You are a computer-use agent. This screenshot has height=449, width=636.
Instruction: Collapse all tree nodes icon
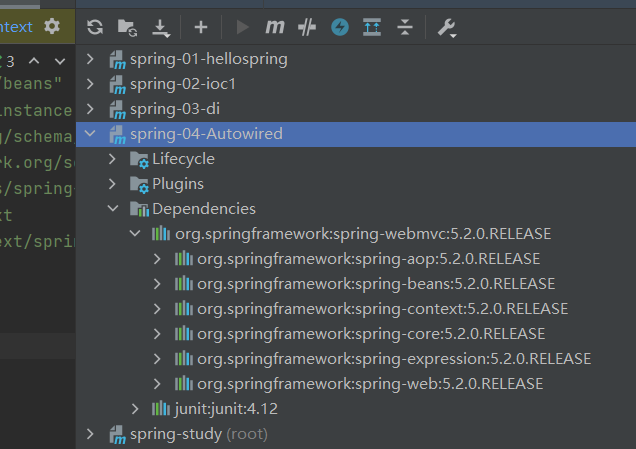(405, 28)
